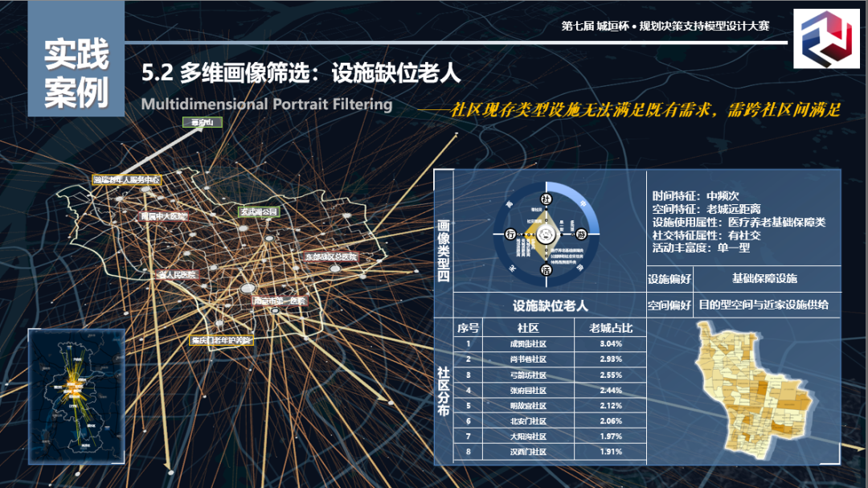Click the 集庆门老年护养院 map label

[221, 340]
